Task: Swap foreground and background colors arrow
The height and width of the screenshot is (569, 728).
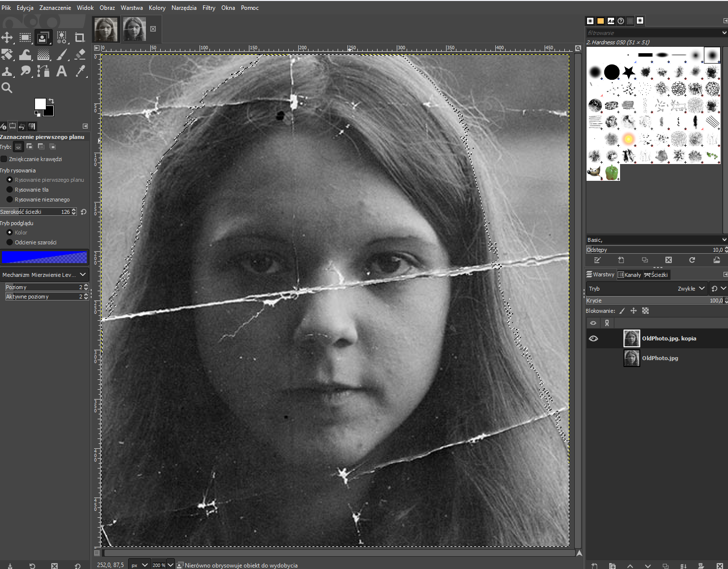Action: point(51,101)
